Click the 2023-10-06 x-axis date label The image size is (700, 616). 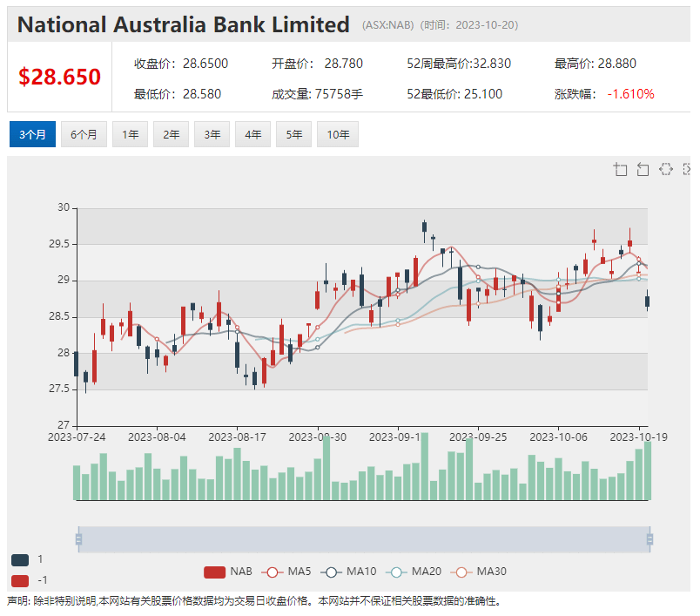click(x=558, y=437)
